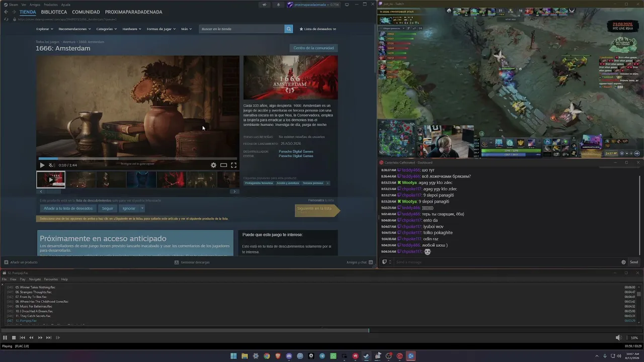Expand the Formas de jugar menu

click(162, 29)
